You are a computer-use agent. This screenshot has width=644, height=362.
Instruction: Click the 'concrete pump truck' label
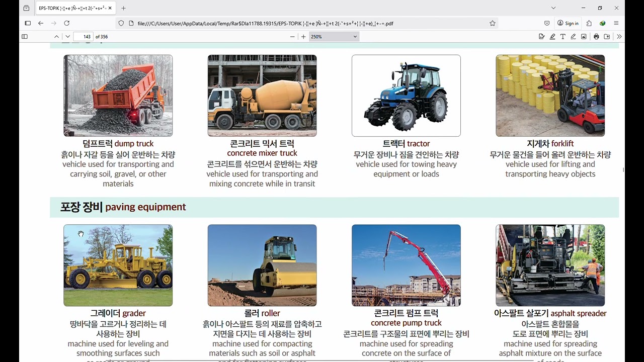coord(406,323)
